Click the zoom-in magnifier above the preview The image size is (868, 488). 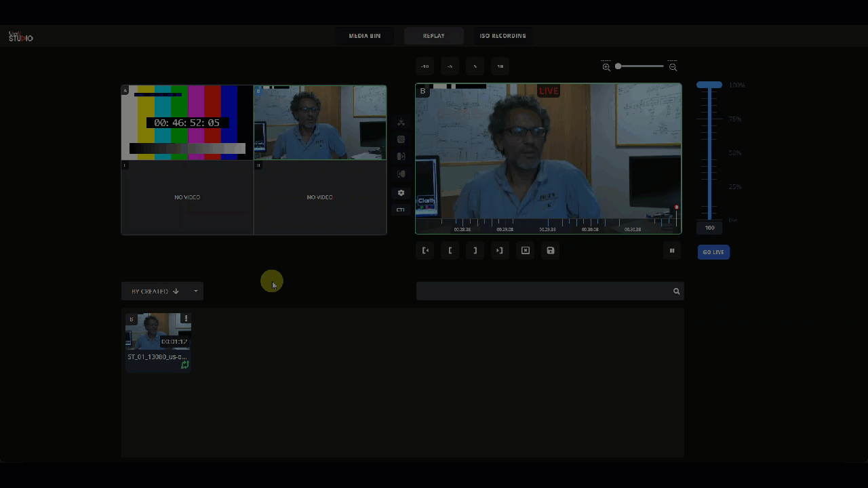(x=606, y=66)
